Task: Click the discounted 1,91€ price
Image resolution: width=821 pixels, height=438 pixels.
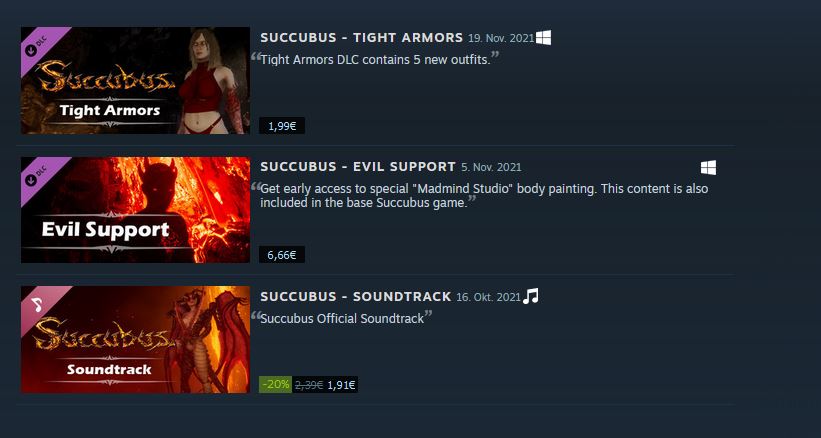Action: coord(341,385)
